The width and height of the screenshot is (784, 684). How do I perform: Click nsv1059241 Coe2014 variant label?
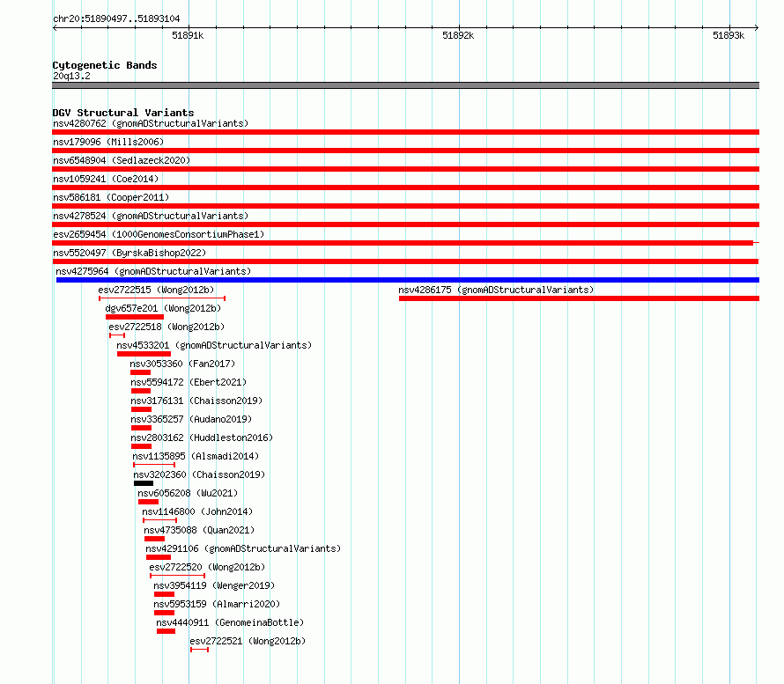point(106,179)
